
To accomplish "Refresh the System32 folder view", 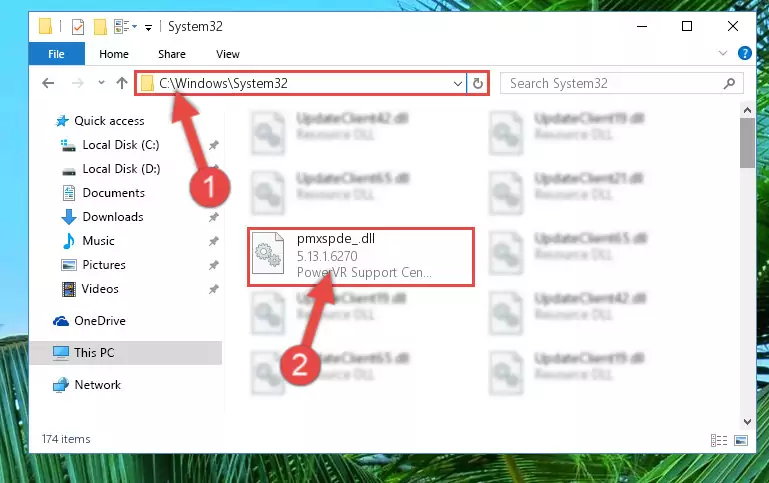I will [x=478, y=83].
